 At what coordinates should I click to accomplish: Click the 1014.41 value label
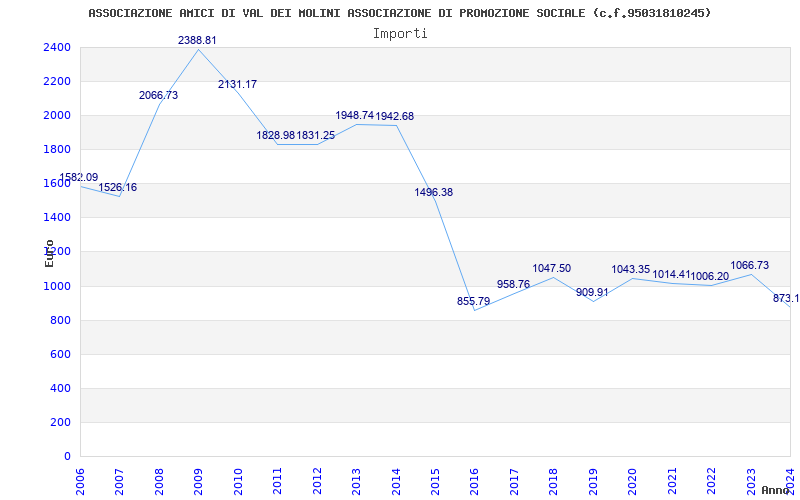pos(671,274)
